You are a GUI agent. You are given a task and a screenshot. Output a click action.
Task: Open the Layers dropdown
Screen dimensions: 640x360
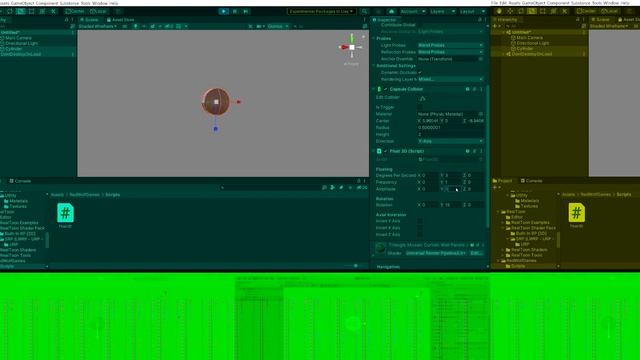(x=442, y=11)
